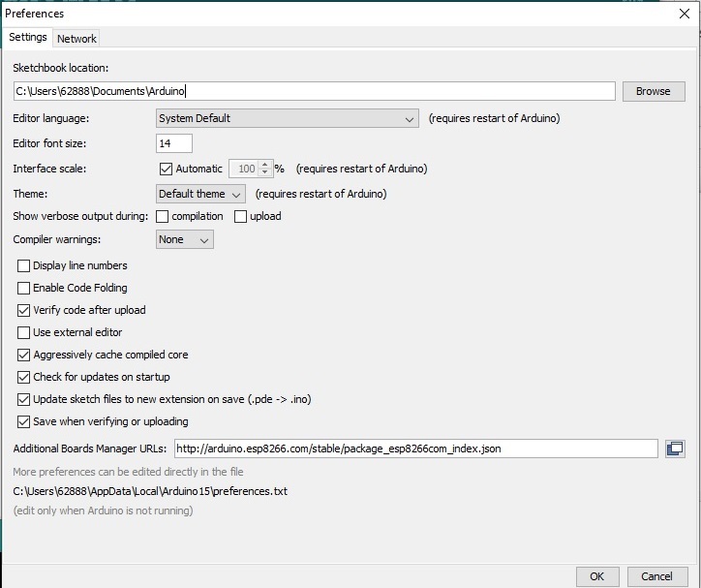Click the 'Additional Boards Manager URLs:' label

(90, 449)
